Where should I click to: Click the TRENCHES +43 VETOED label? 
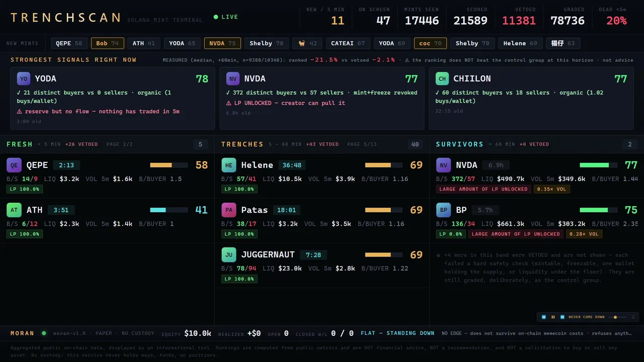pyautogui.click(x=322, y=144)
